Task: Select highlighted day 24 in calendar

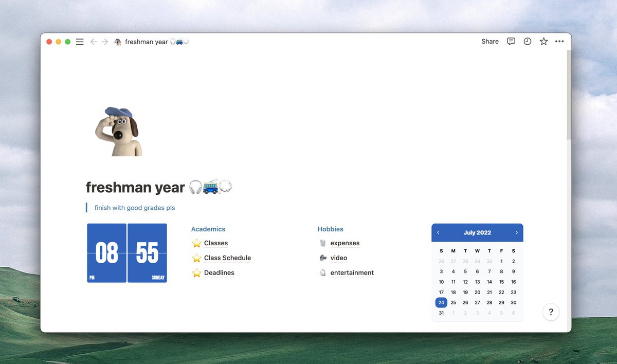Action: tap(441, 303)
